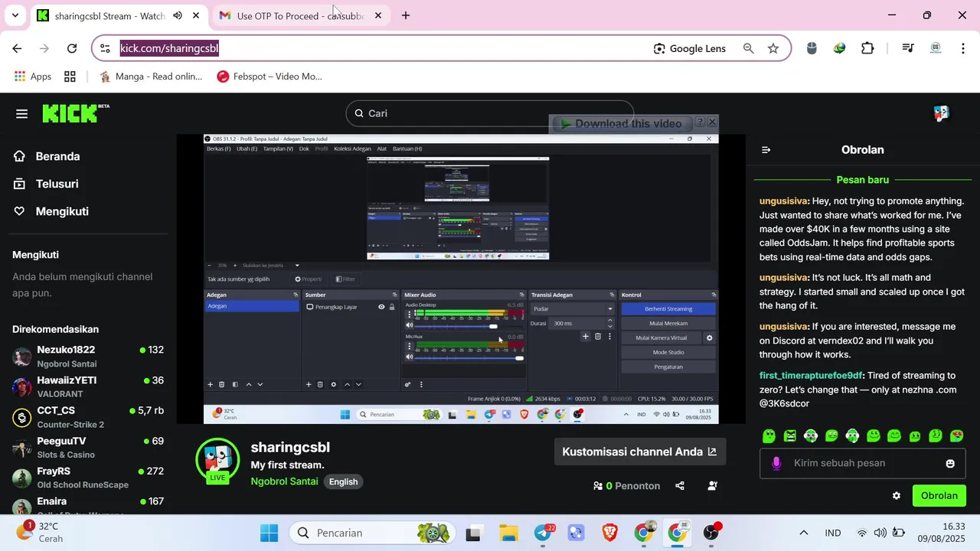Open the Manga - Read online bookmark
980x551 pixels.
(x=151, y=77)
